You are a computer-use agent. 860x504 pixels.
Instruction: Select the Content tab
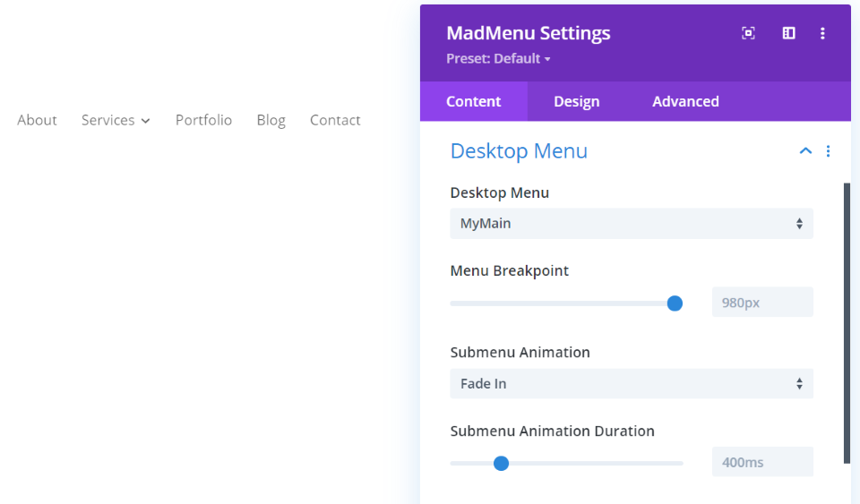click(x=473, y=101)
